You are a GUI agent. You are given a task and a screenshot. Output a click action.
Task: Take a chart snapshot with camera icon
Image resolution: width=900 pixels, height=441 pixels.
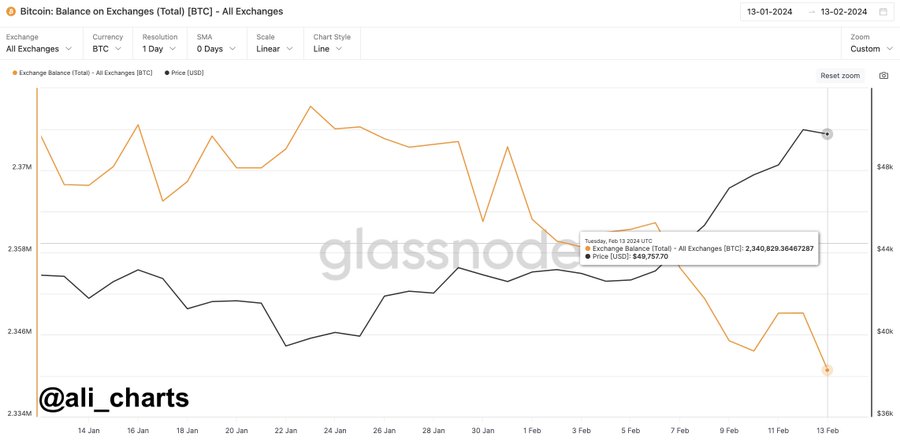pos(883,76)
